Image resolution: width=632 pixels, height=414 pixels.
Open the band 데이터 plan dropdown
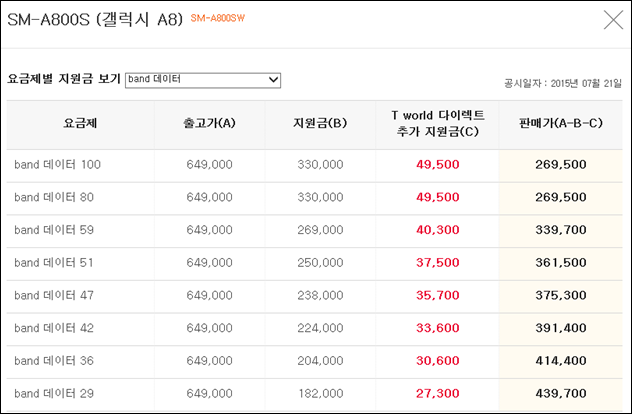(203, 80)
